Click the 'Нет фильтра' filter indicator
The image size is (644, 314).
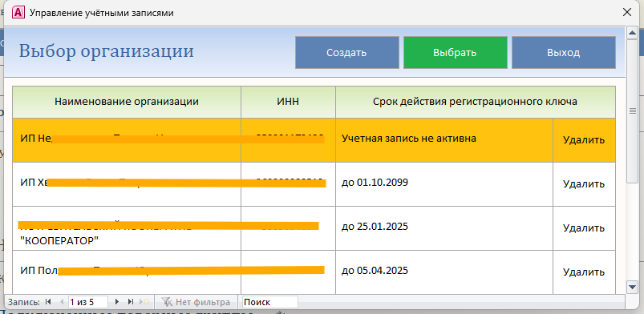tap(196, 302)
